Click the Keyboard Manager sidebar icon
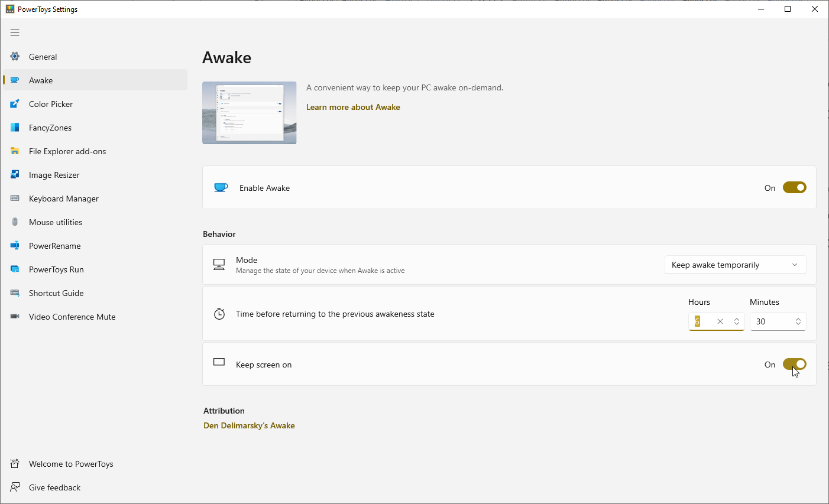This screenshot has height=504, width=829. point(15,199)
